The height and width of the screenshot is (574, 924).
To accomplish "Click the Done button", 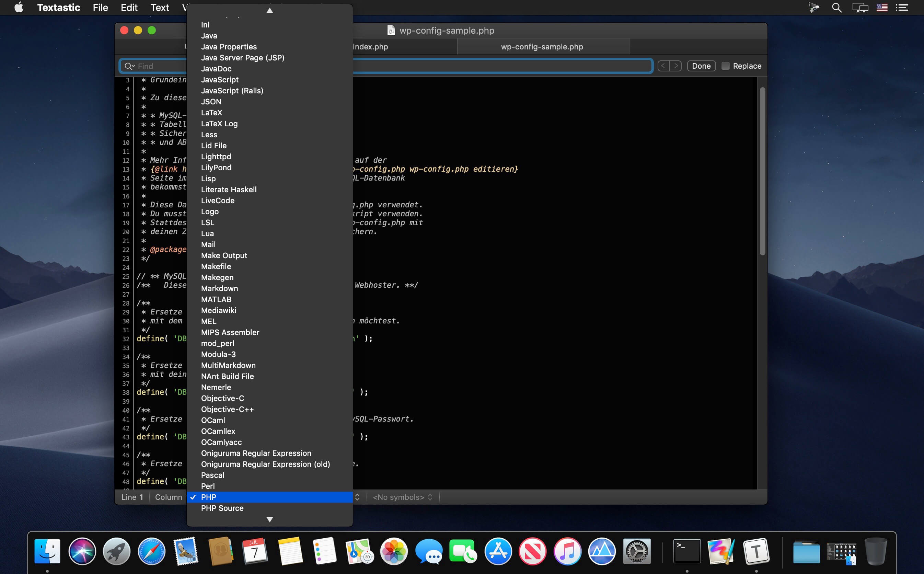I will (x=701, y=66).
